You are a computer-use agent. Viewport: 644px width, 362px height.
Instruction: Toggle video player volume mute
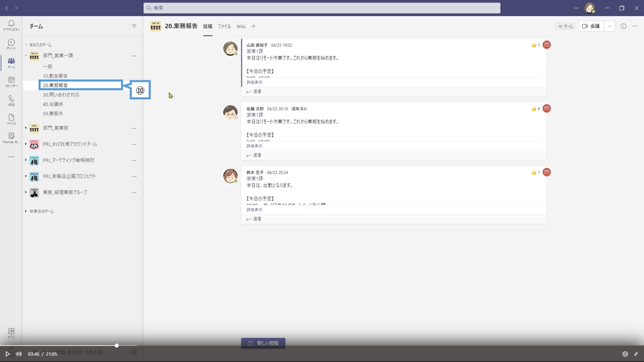coord(19,354)
